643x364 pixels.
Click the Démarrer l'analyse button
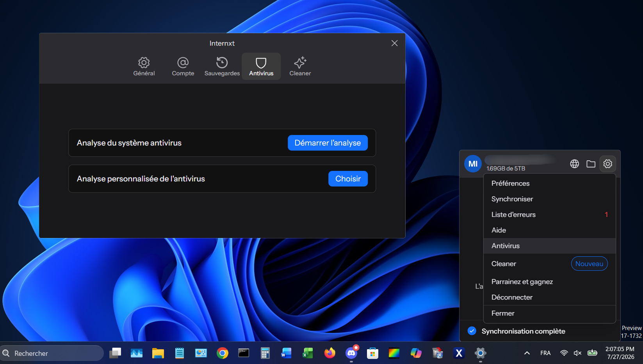(x=328, y=143)
